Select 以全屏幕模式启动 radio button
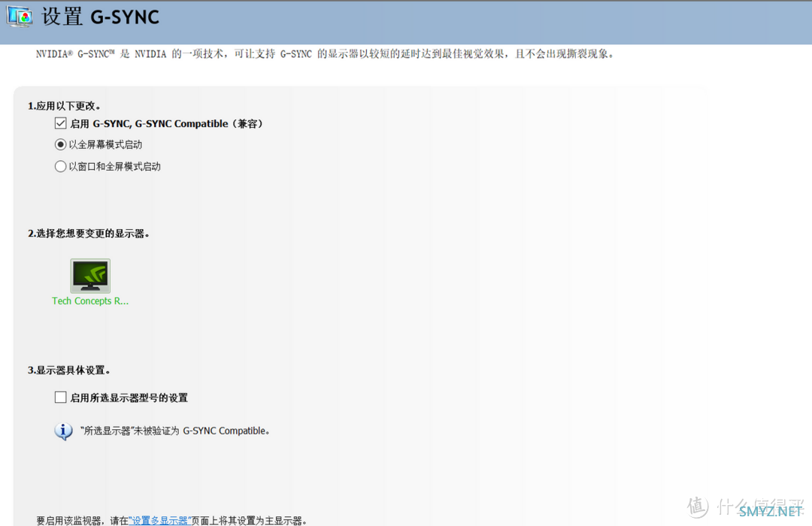Screen dimensions: 812x526 tap(61, 144)
